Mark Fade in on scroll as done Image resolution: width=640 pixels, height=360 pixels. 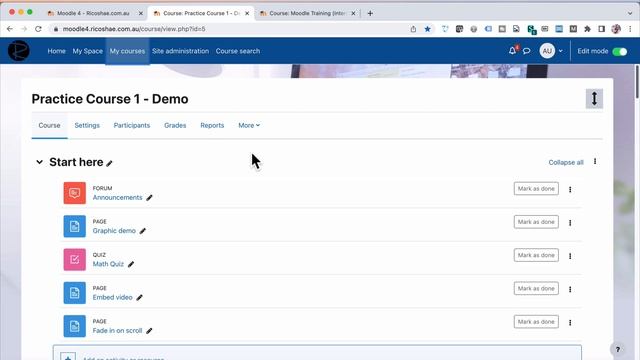(536, 322)
